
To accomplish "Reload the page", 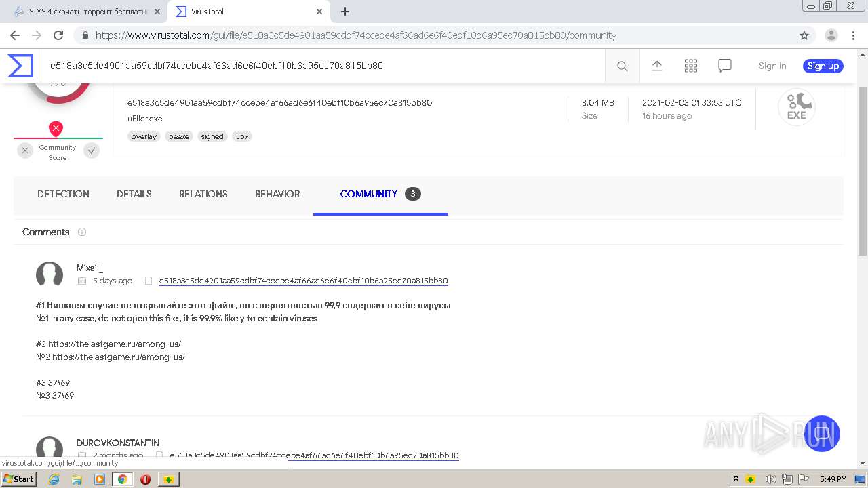I will (58, 35).
